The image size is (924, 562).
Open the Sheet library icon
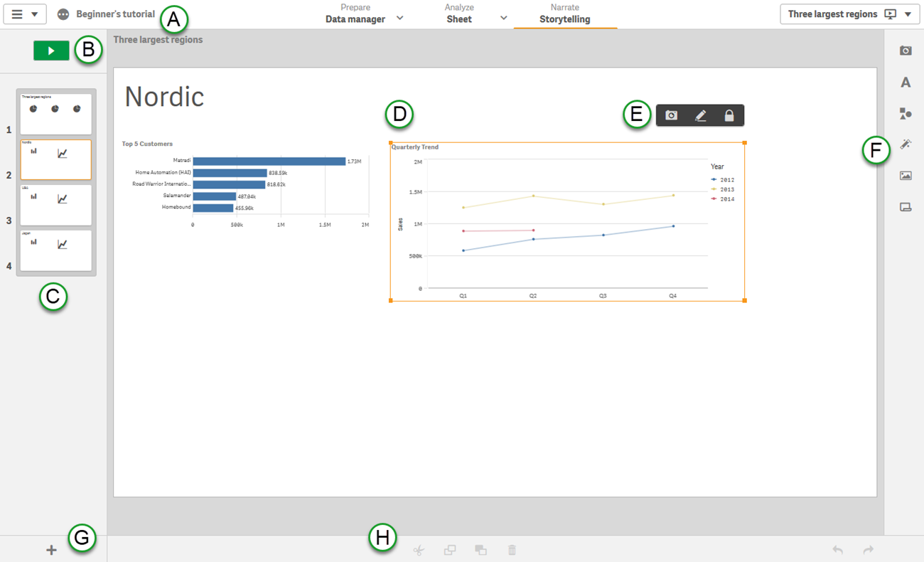tap(906, 207)
